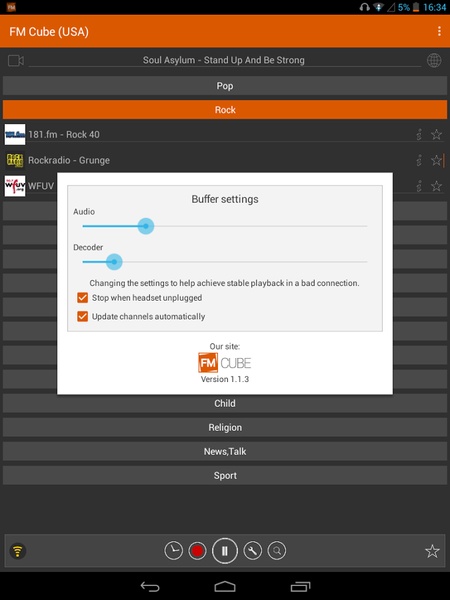
Task: Uncheck Stop when headset unplugged
Action: [82, 298]
